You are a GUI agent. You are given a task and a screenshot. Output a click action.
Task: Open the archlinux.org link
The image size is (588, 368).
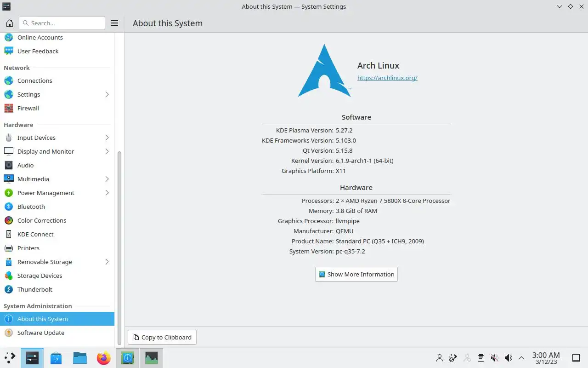coord(387,78)
